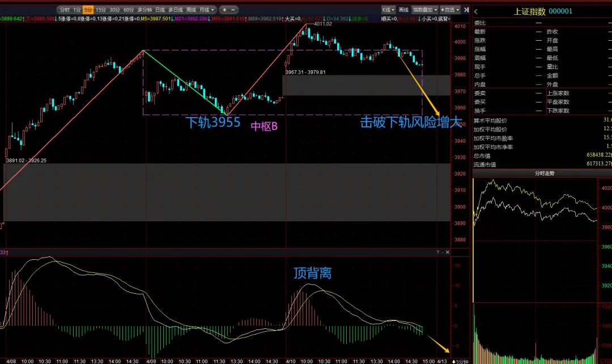Click the 上涨家数 label
This screenshot has width=612, height=364.
(x=558, y=93)
